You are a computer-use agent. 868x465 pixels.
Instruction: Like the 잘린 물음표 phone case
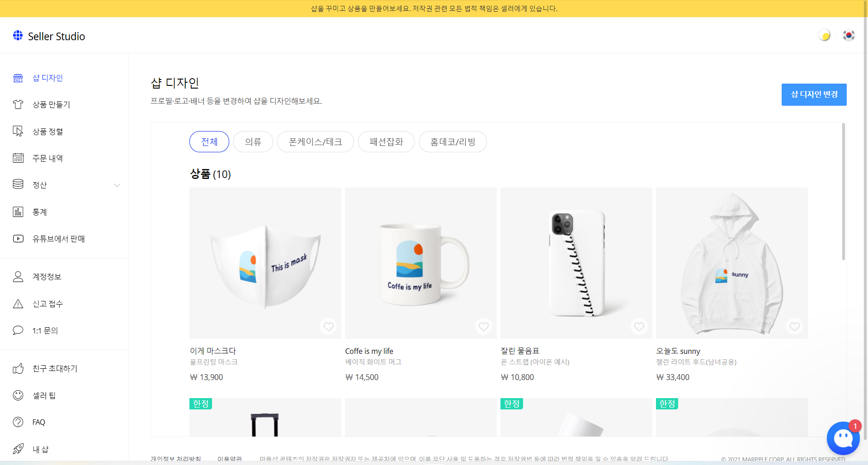pos(639,326)
